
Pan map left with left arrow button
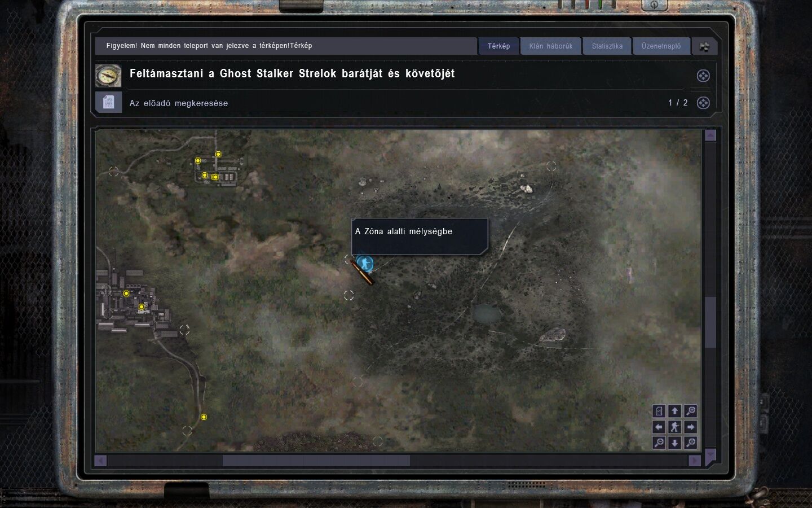click(x=659, y=427)
